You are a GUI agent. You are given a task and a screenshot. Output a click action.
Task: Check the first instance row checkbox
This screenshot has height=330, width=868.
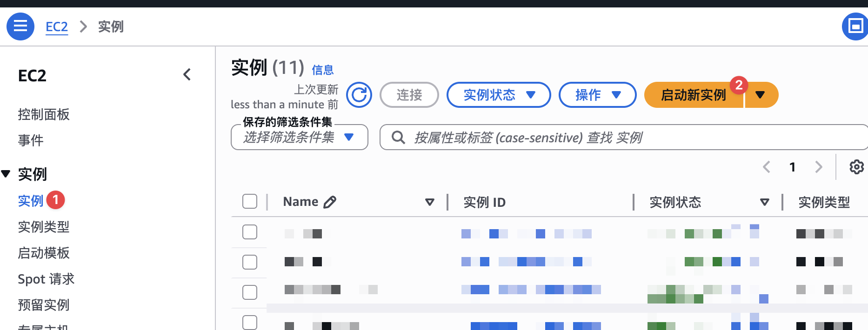coord(250,232)
